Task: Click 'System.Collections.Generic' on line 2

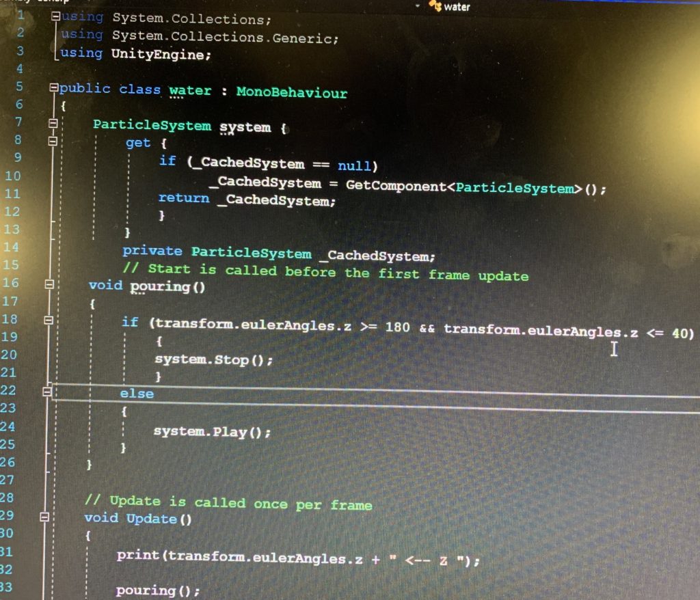Action: pyautogui.click(x=222, y=37)
